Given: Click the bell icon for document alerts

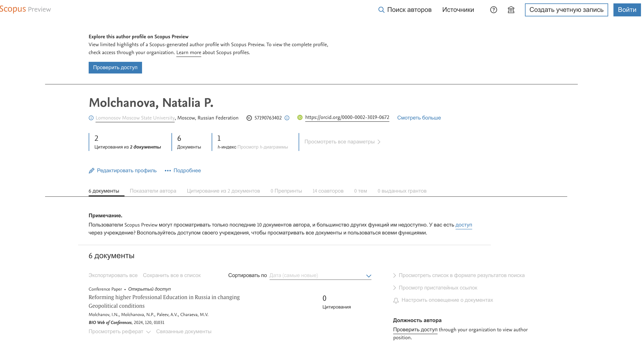Looking at the screenshot, I should pos(396,300).
